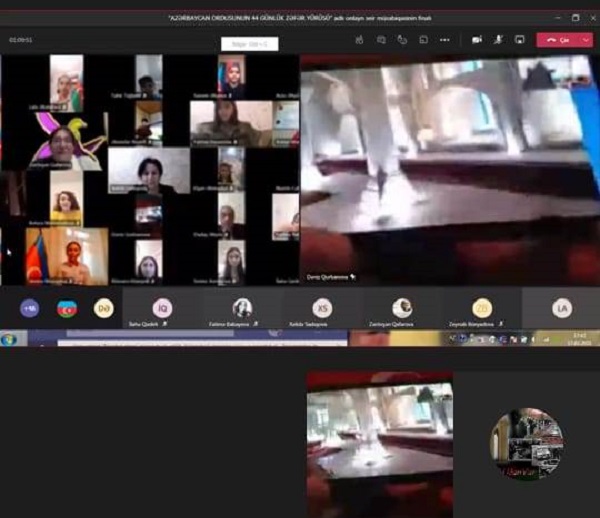This screenshot has height=518, width=600.
Task: Select the ZB initials participant avatar
Action: (482, 308)
